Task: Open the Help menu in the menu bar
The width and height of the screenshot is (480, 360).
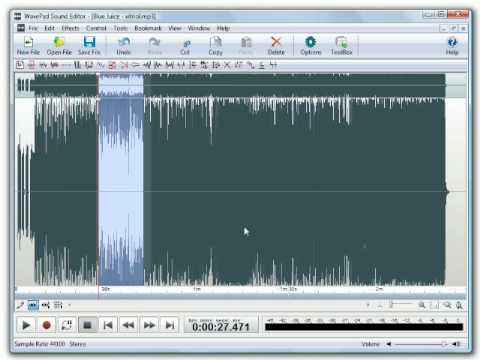Action: 223,28
